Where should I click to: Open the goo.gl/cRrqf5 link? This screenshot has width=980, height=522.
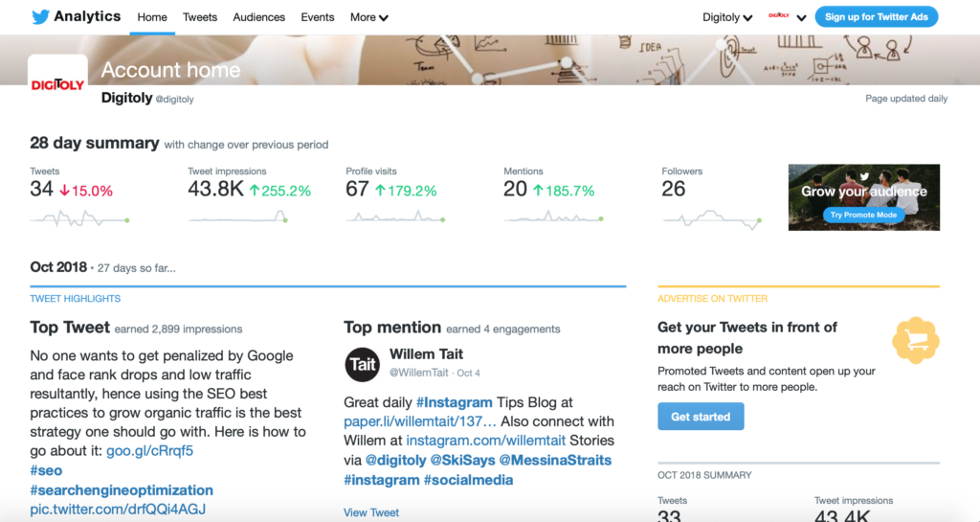coord(150,451)
